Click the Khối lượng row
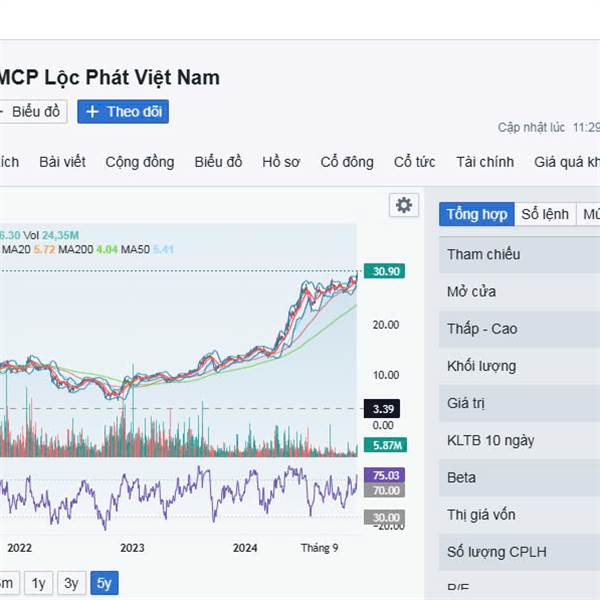 point(519,366)
